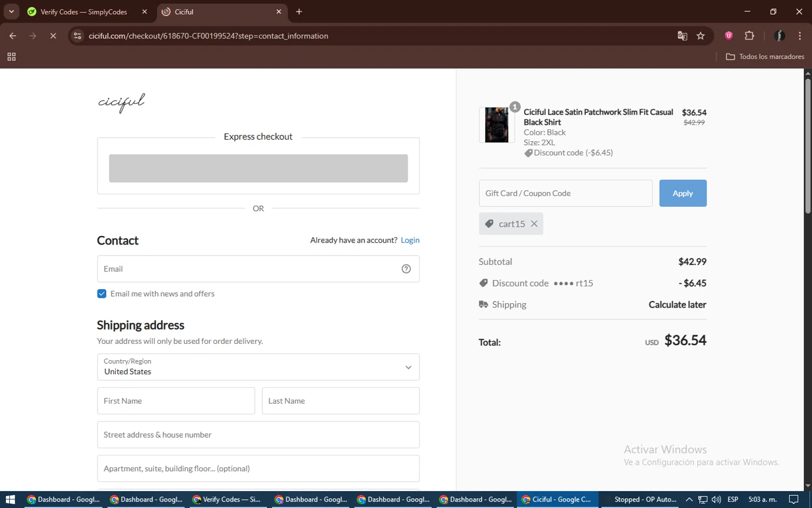The width and height of the screenshot is (812, 508).
Task: Open the tab search dropdown arrow
Action: tap(11, 11)
